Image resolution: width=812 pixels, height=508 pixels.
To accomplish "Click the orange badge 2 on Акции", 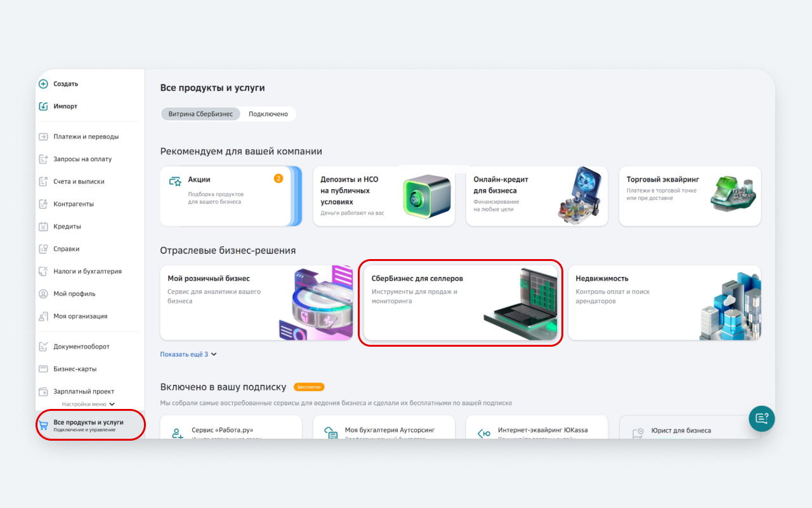I will tap(278, 178).
